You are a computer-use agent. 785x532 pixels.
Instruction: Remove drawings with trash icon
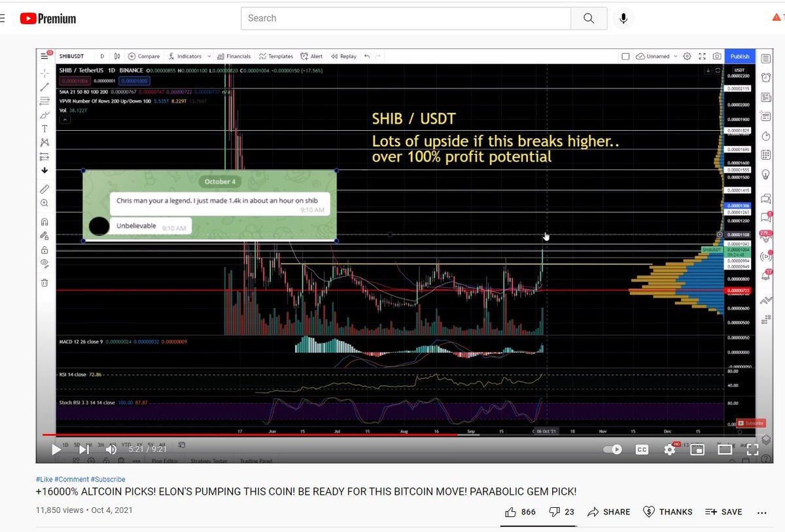tap(44, 283)
